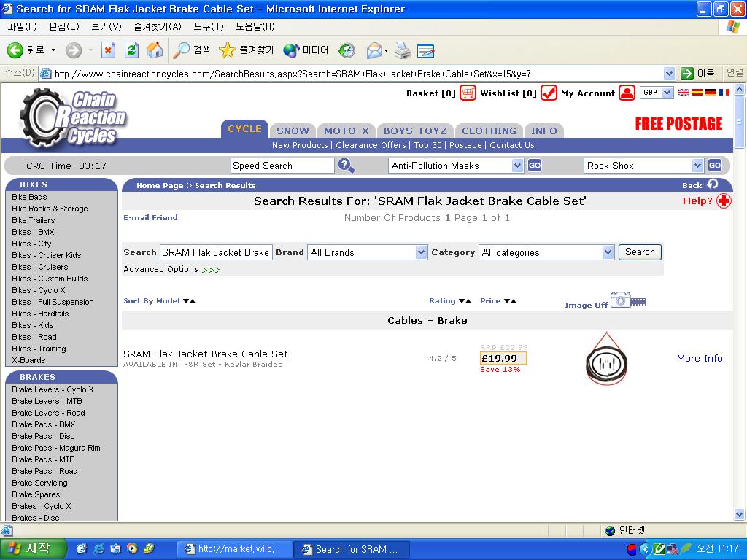Open the Top 30 link

[427, 145]
